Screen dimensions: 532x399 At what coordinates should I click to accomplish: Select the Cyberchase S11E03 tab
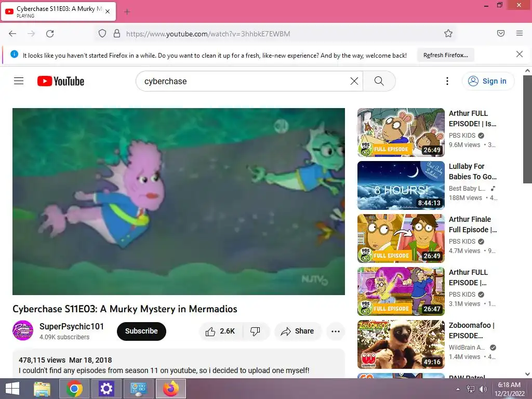point(58,11)
